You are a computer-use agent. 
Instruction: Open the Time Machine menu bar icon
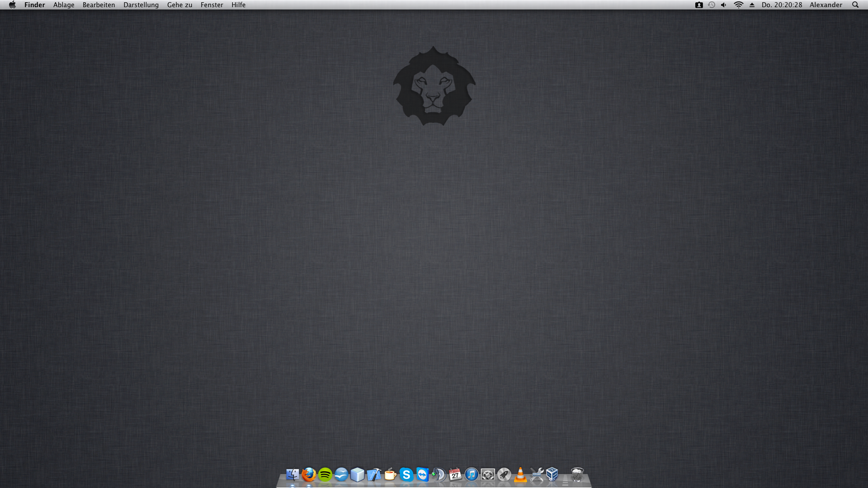click(712, 5)
